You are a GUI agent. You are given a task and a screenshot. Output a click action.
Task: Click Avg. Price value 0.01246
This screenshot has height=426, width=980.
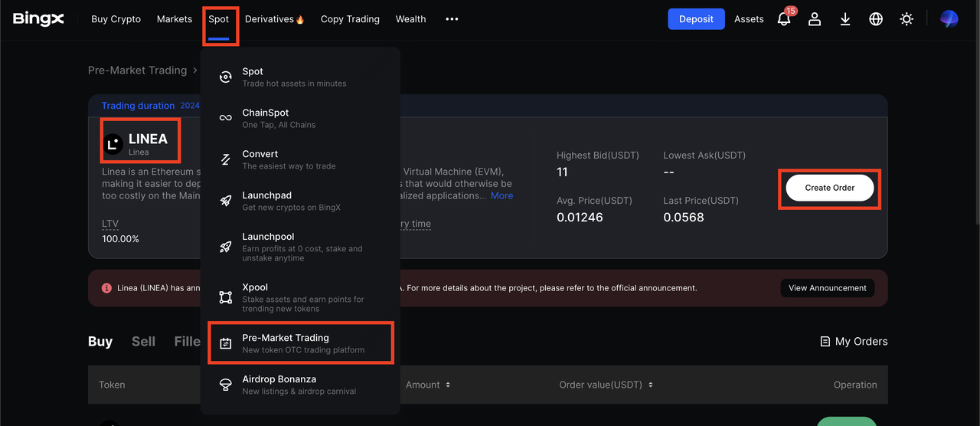point(580,218)
